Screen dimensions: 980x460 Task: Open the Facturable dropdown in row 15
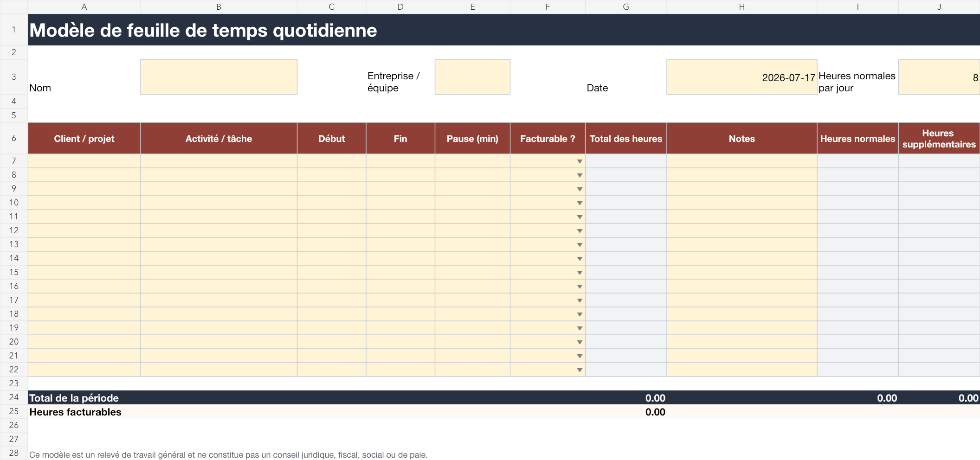click(580, 273)
